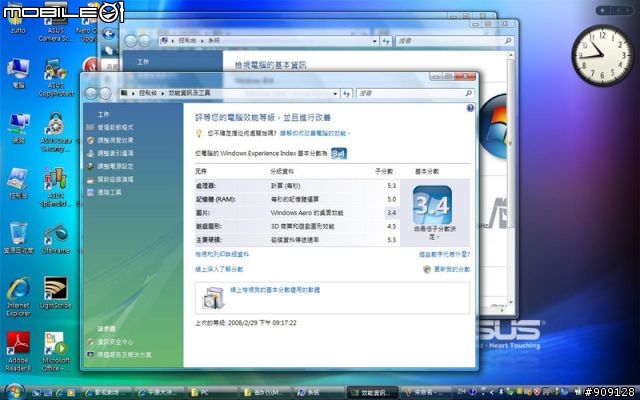The width and height of the screenshot is (640, 400).
Task: Open 調整索引選項 from the task pane
Action: [x=115, y=153]
